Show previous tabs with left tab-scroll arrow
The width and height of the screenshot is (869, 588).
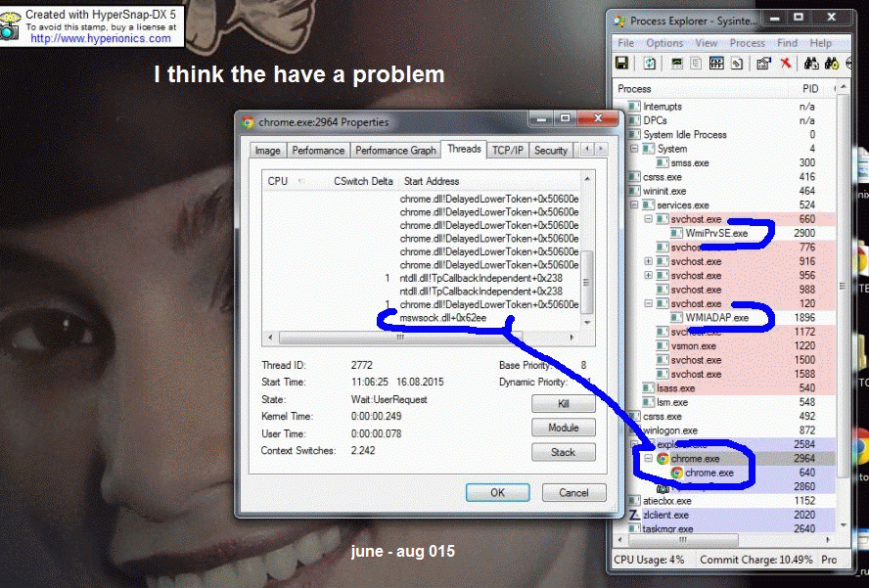pyautogui.click(x=587, y=149)
